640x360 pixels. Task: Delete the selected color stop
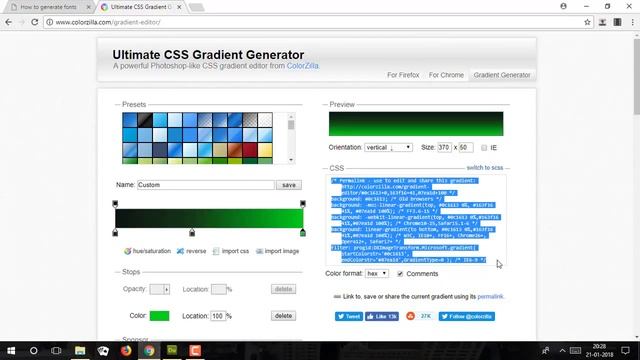pyautogui.click(x=283, y=316)
